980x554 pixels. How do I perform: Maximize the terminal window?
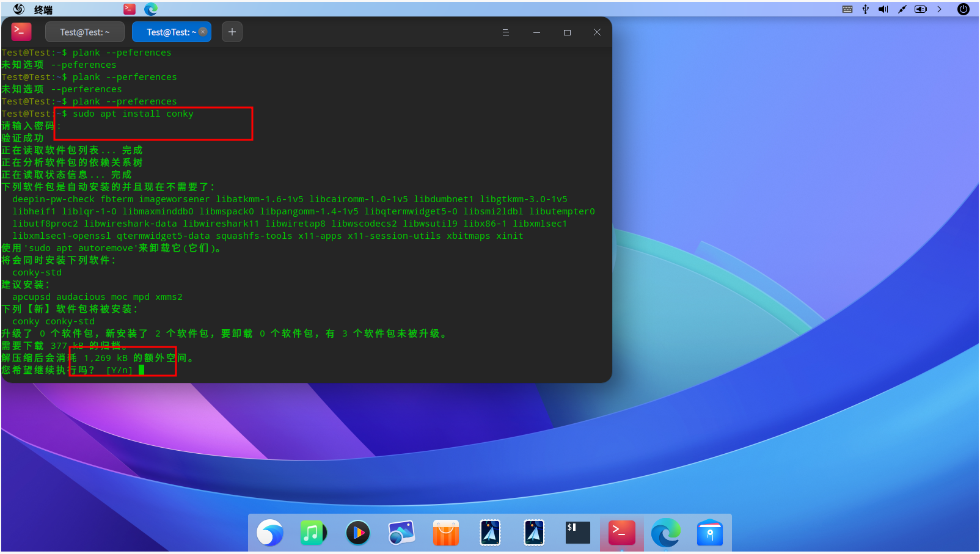click(x=567, y=32)
